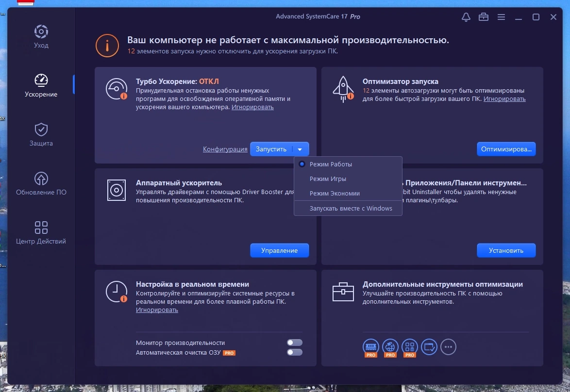The image size is (570, 392).
Task: Show more tools via ellipsis icon
Action: (x=448, y=347)
